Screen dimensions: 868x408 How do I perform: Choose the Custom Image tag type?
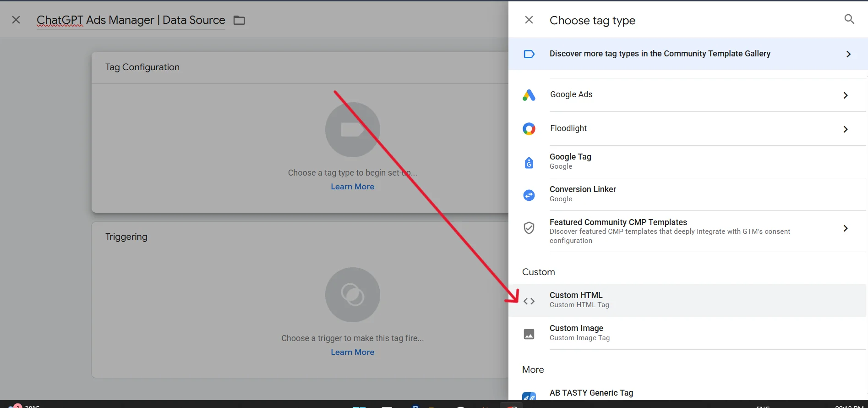(x=687, y=333)
